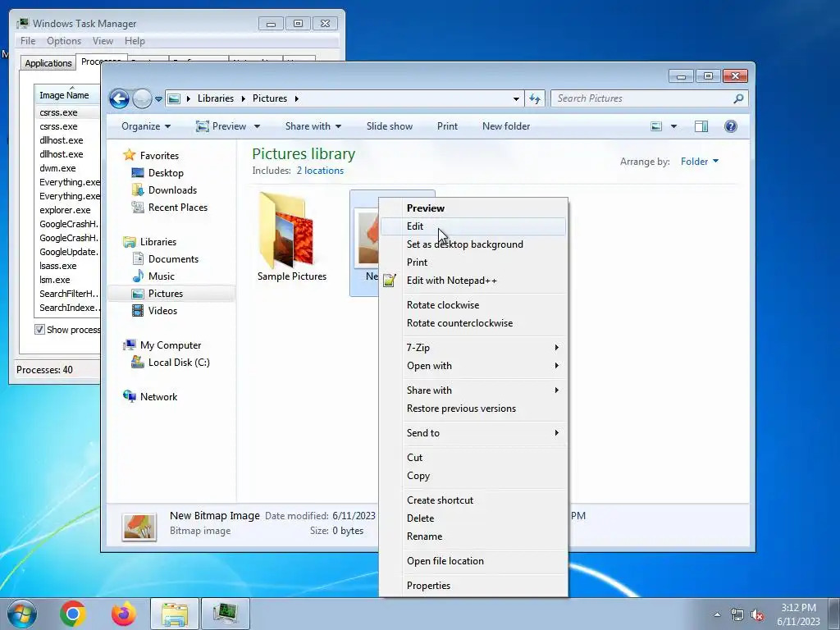The height and width of the screenshot is (630, 840).
Task: Open the Organize menu
Action: pyautogui.click(x=146, y=126)
